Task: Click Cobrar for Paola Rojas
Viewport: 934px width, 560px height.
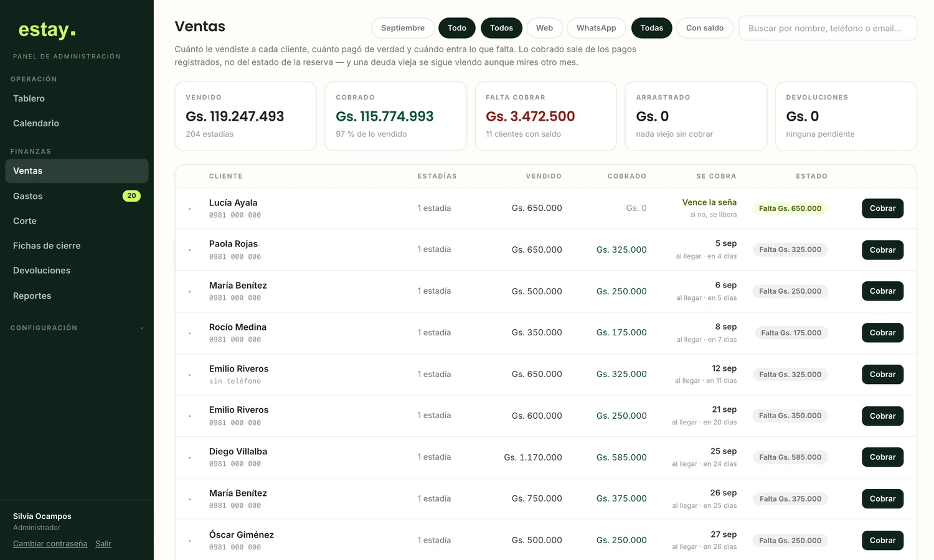Action: 882,250
